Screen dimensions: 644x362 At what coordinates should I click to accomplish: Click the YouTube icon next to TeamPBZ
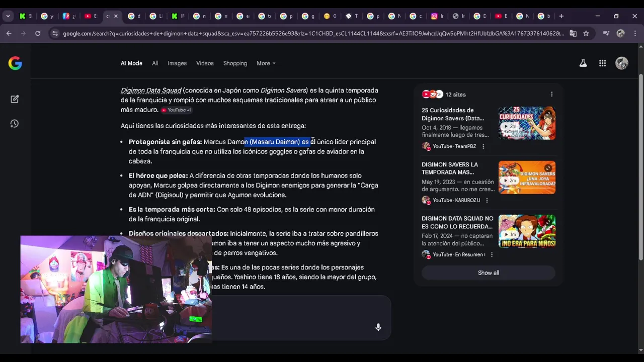tap(426, 146)
